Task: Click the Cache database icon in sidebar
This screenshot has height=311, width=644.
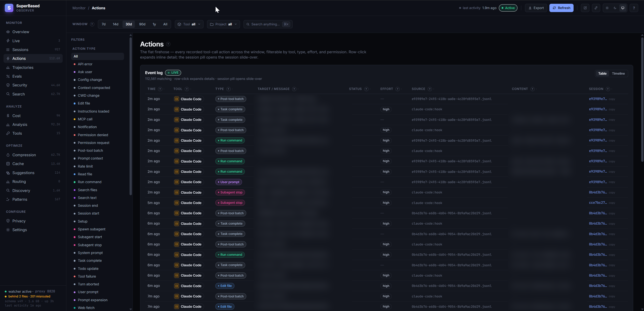Action: pyautogui.click(x=8, y=164)
